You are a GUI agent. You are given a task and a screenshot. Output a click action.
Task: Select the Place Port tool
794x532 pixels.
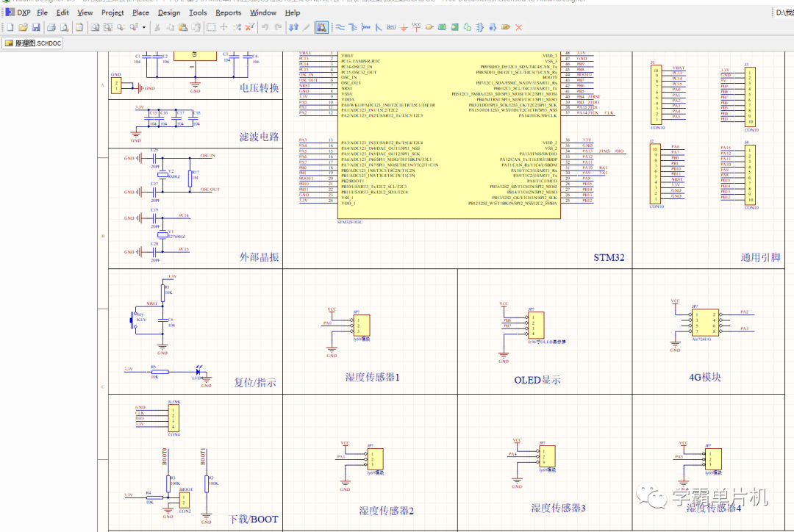[505, 27]
